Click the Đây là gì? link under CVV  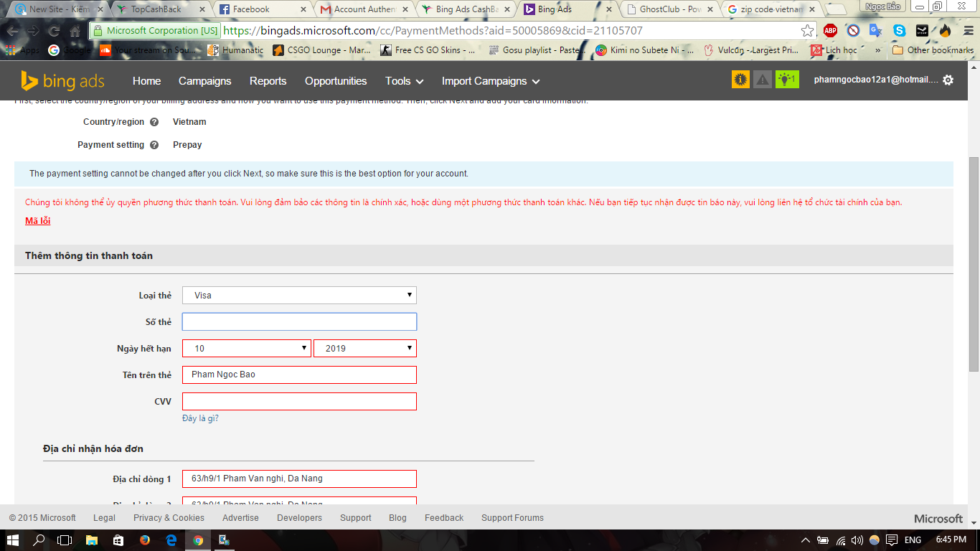pyautogui.click(x=200, y=418)
